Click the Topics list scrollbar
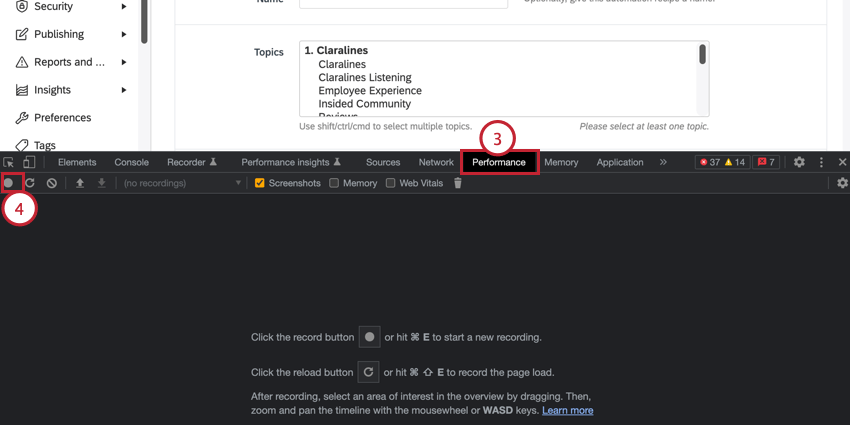The image size is (850, 425). click(x=703, y=54)
